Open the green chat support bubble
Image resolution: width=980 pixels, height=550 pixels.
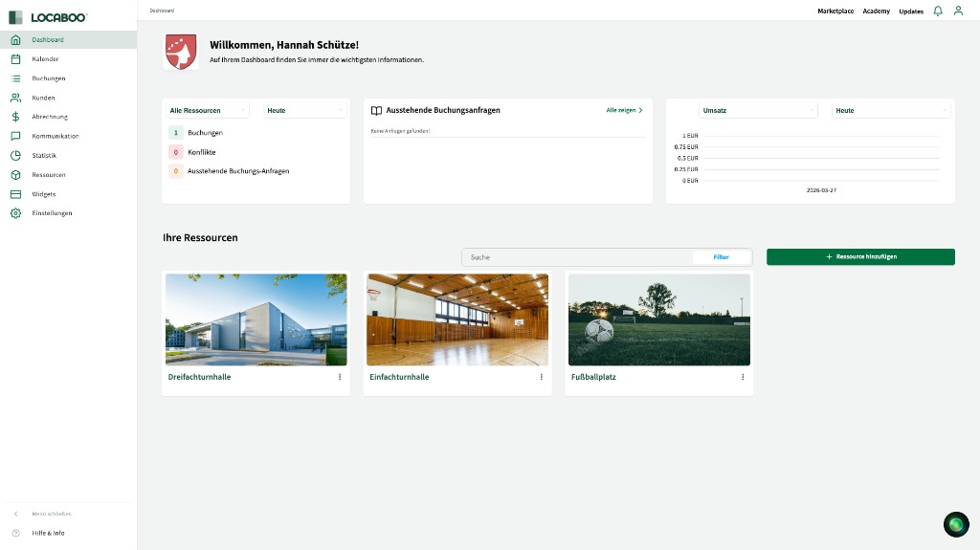tap(956, 524)
